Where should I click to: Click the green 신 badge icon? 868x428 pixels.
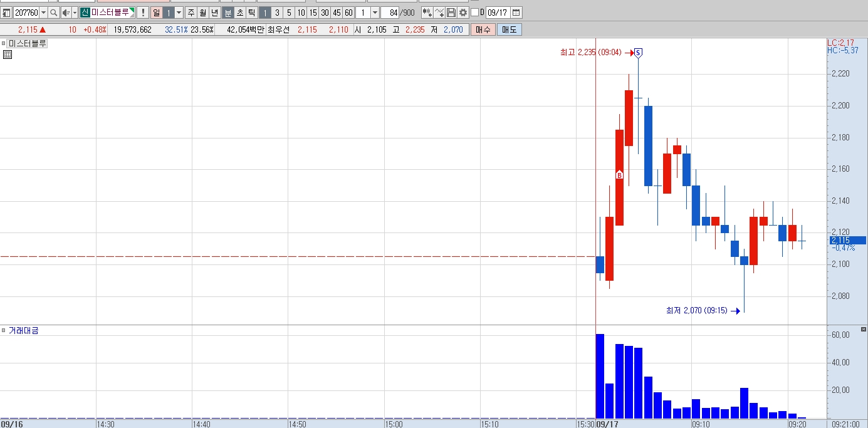click(85, 13)
